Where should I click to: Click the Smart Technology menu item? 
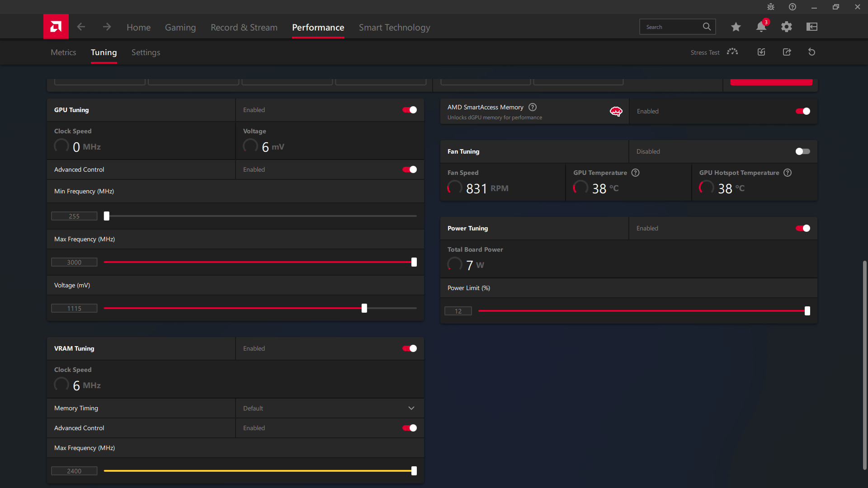(394, 27)
